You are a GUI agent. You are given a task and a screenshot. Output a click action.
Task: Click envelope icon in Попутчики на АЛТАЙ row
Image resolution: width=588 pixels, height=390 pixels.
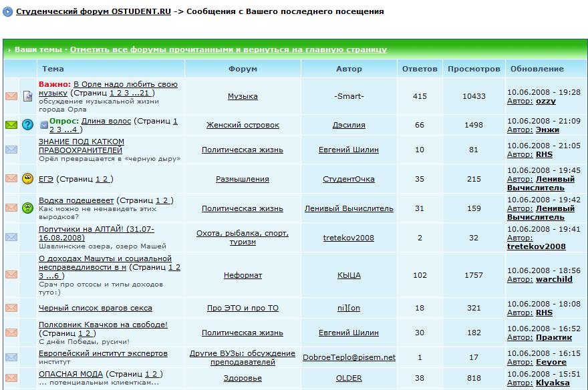point(11,237)
